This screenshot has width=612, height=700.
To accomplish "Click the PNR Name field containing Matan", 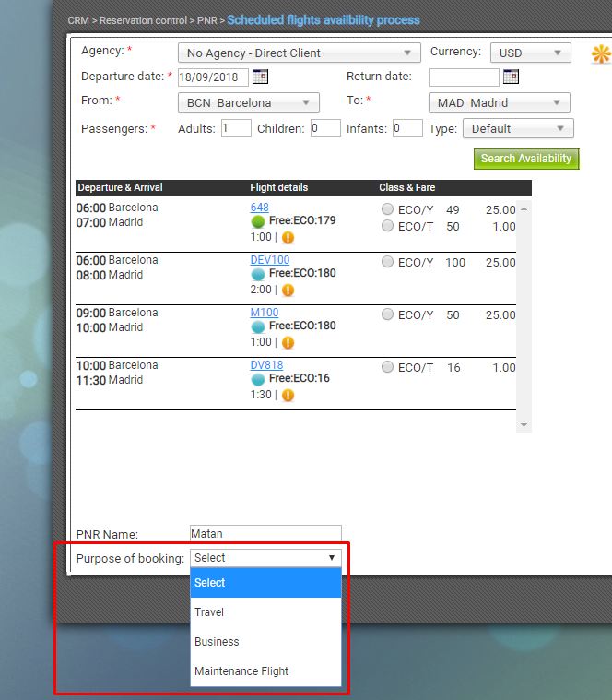I will [265, 534].
